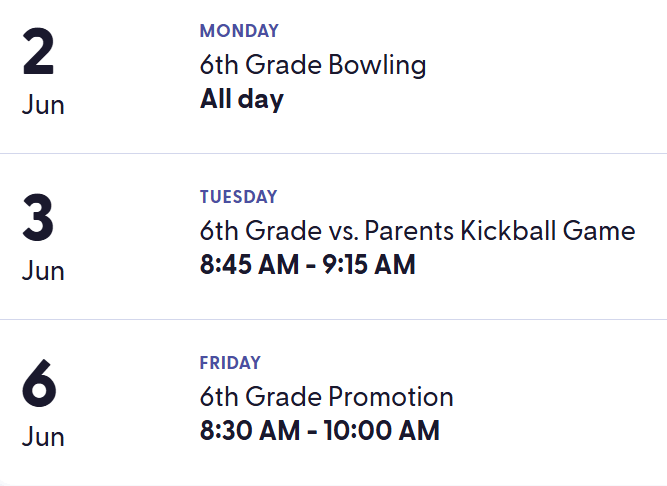Click the FRIDAY weekday label
667x486 pixels.
pyautogui.click(x=230, y=363)
